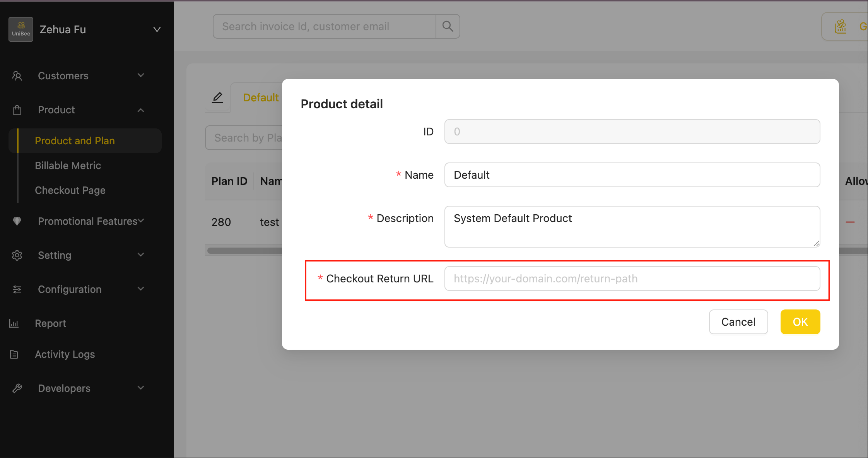Click the Checkout Return URL input field
This screenshot has height=458, width=868.
click(632, 279)
